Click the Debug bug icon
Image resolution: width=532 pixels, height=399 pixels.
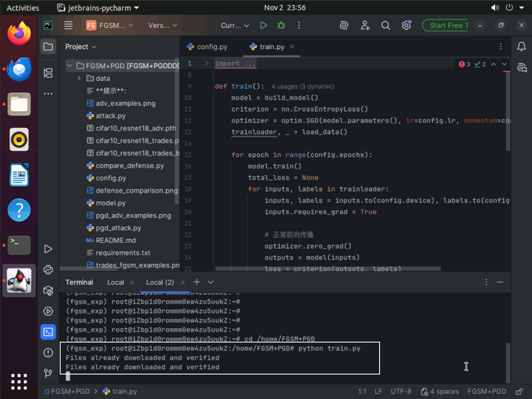click(281, 25)
